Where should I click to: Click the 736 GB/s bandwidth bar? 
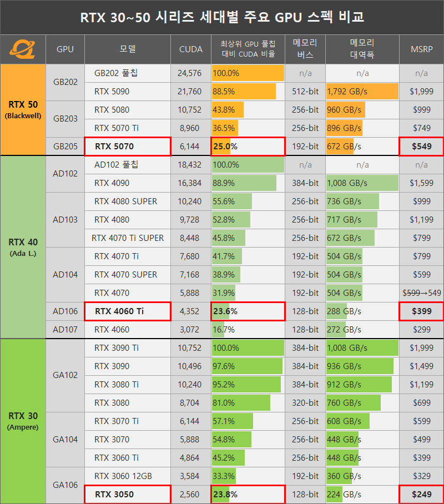pos(352,201)
